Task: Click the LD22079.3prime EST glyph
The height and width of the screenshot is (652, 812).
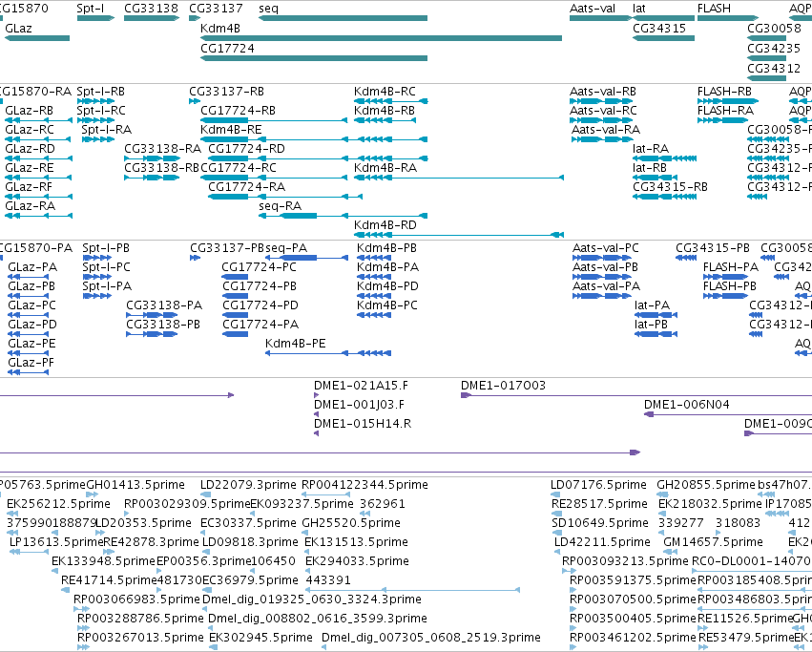Action: tap(204, 494)
